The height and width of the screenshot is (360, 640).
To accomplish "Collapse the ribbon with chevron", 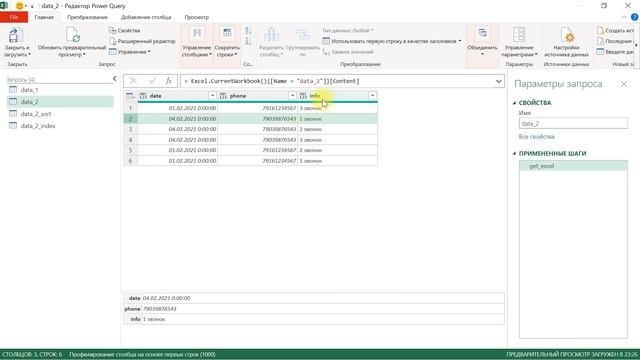I will (623, 17).
